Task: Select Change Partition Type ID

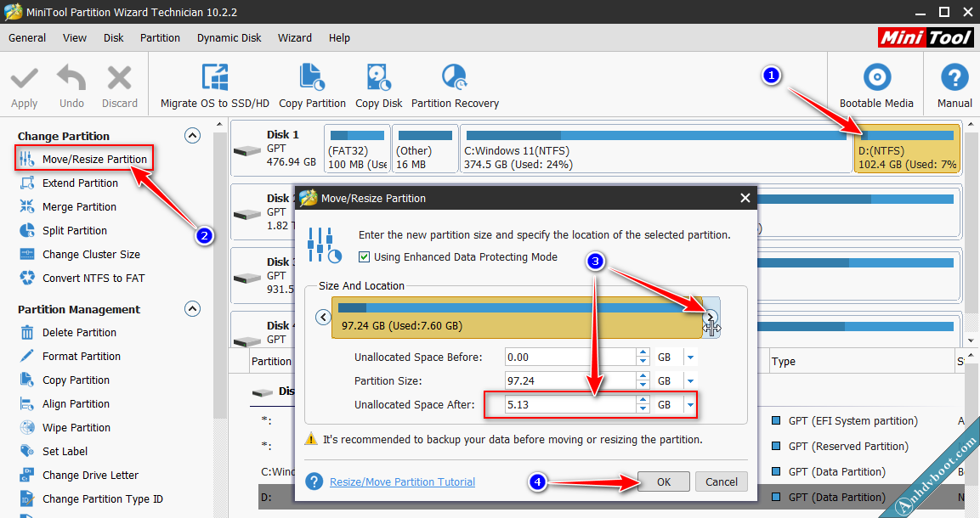Action: pos(91,498)
